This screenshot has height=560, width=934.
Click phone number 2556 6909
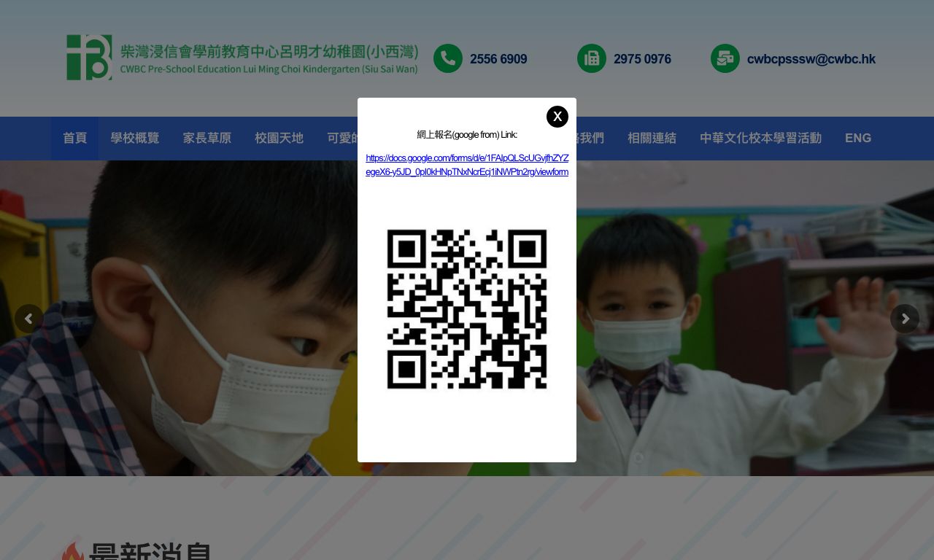coord(498,59)
